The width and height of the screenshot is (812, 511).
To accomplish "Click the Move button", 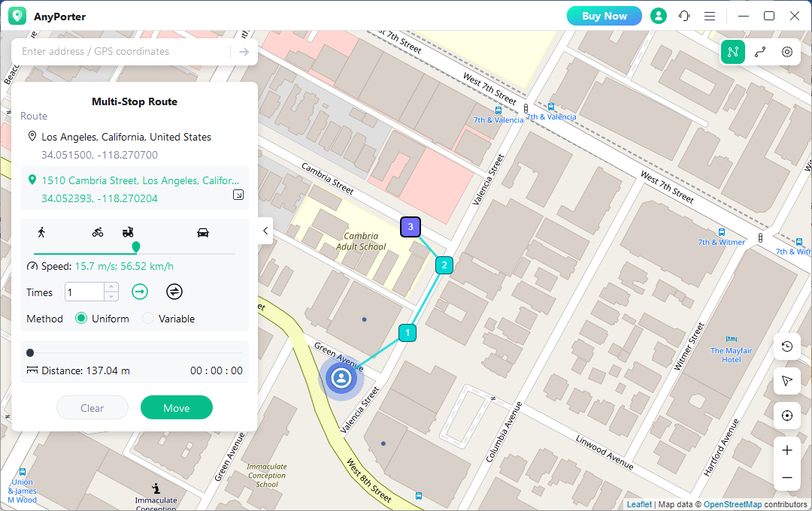I will pyautogui.click(x=177, y=408).
